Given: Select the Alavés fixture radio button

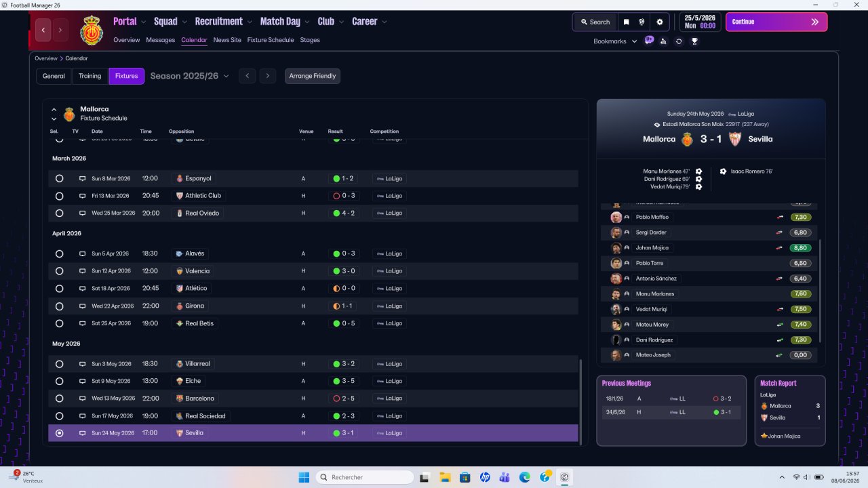Looking at the screenshot, I should click(x=60, y=254).
